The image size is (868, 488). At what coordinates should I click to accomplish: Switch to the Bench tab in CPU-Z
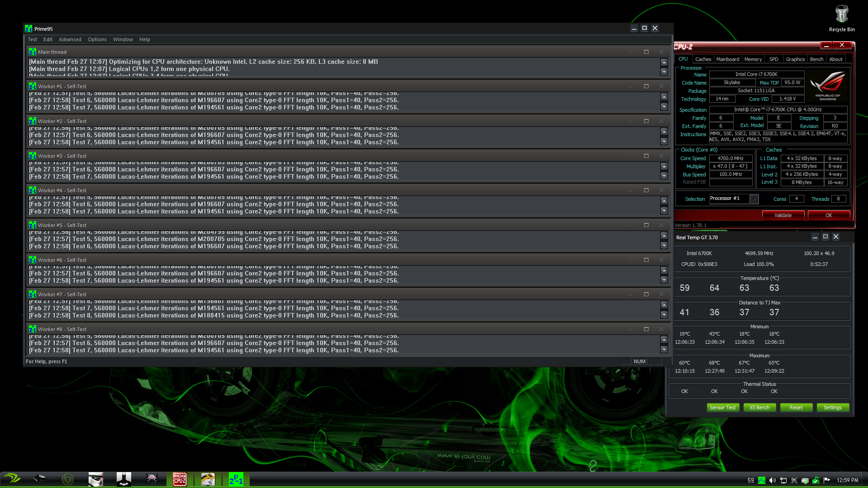(x=816, y=59)
